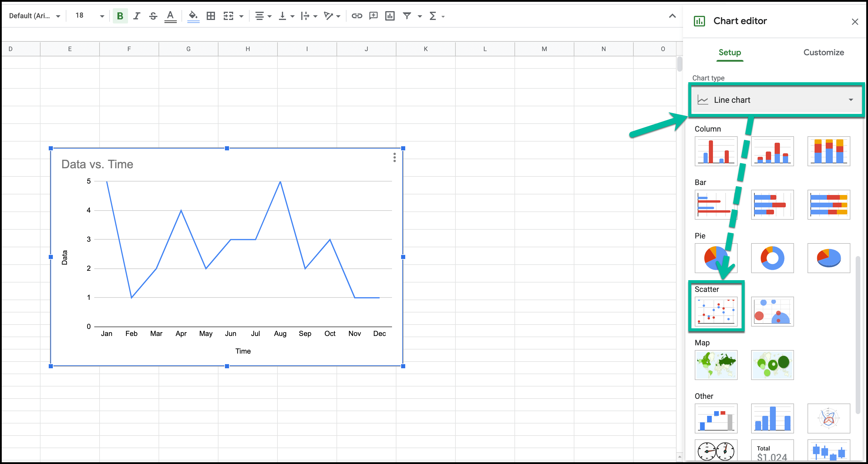Image resolution: width=868 pixels, height=464 pixels.
Task: Click the functions sigma icon
Action: [x=433, y=16]
